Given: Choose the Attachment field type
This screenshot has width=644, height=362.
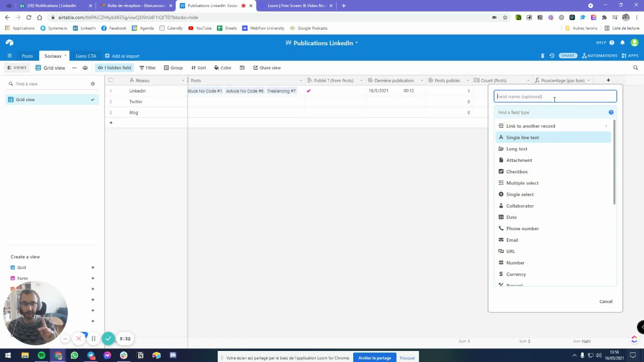Looking at the screenshot, I should coord(553,160).
